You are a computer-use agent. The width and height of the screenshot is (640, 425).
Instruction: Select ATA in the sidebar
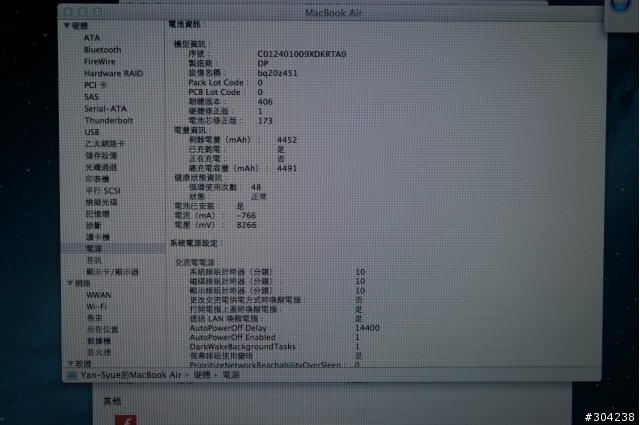92,38
